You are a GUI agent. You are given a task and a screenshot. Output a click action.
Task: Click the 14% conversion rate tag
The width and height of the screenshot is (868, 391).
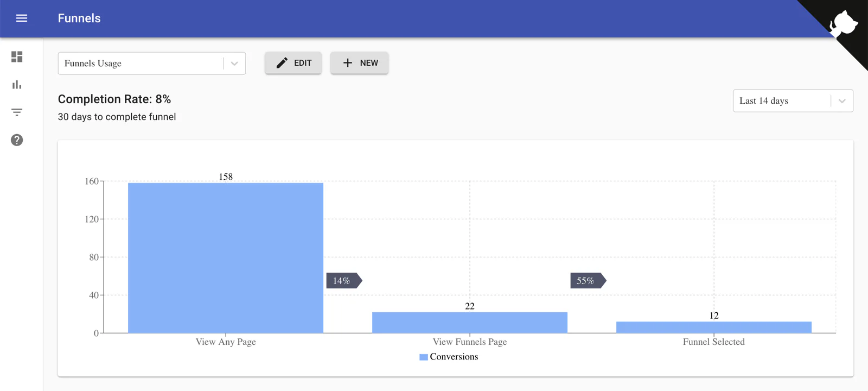(x=344, y=281)
